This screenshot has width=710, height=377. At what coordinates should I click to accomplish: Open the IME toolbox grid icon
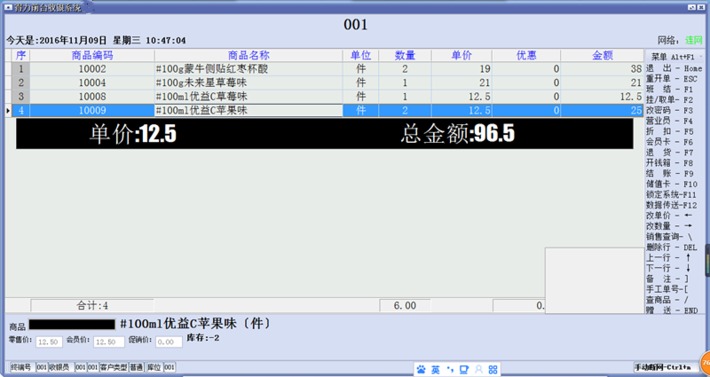tap(493, 369)
